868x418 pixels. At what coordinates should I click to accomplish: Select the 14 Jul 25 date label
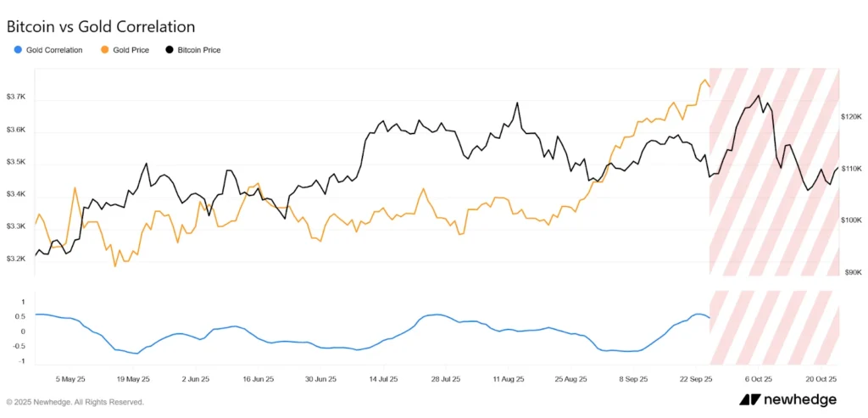point(383,379)
